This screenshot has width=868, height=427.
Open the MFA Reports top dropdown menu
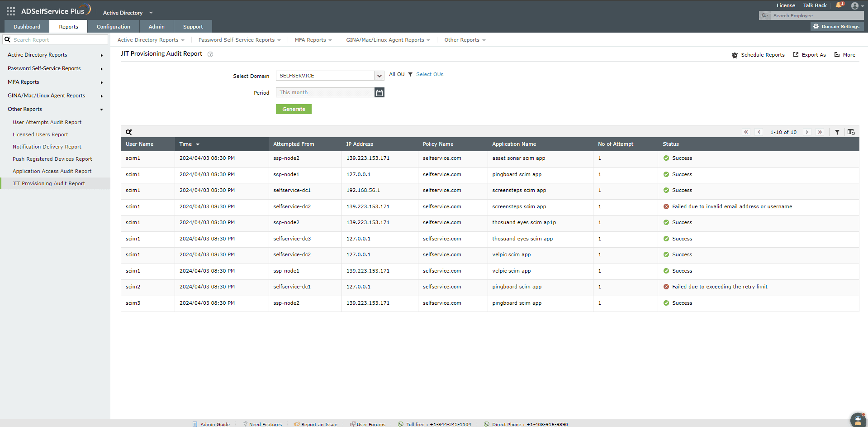[x=313, y=40]
